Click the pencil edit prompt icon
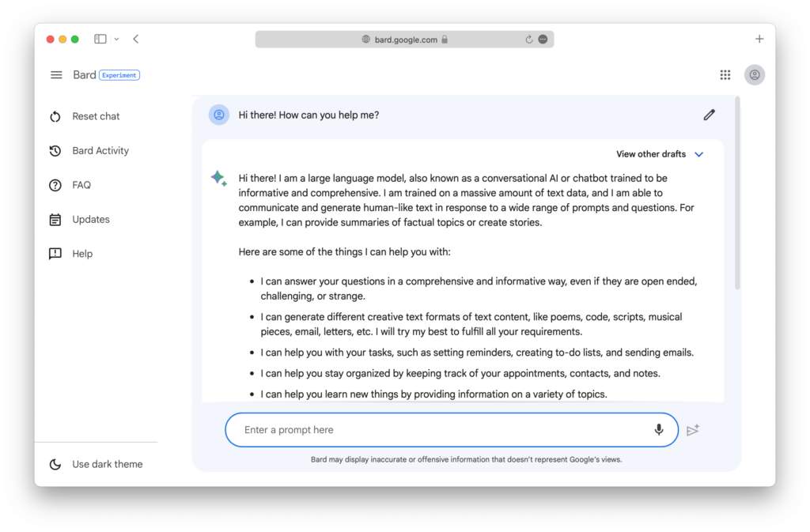This screenshot has width=810, height=532. pos(709,115)
